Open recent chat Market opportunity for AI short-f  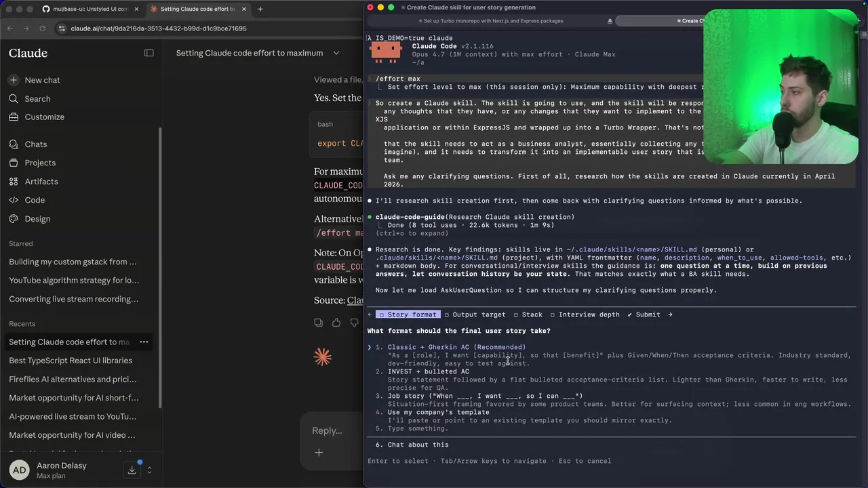tap(73, 398)
